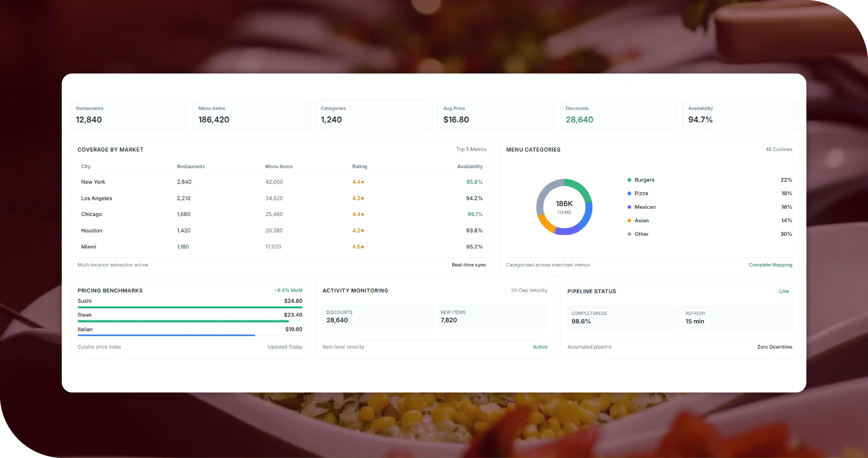This screenshot has width=868, height=458.
Task: Click the orange Asian legend dot
Action: [629, 220]
